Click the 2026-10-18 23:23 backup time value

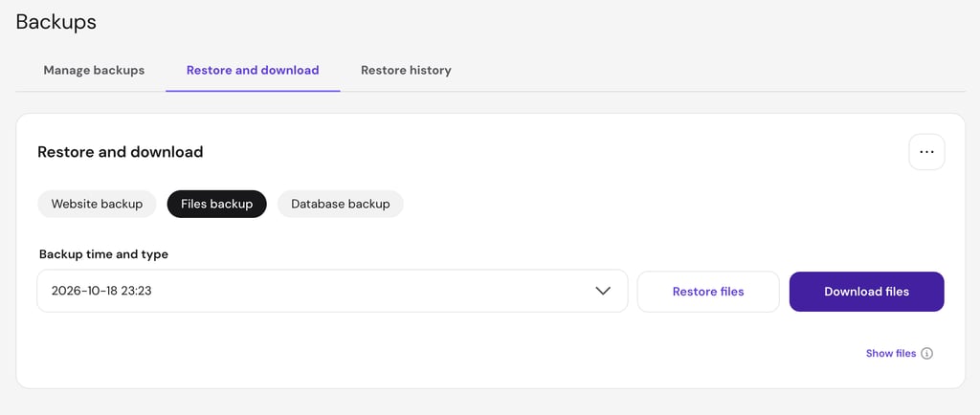[x=101, y=291]
